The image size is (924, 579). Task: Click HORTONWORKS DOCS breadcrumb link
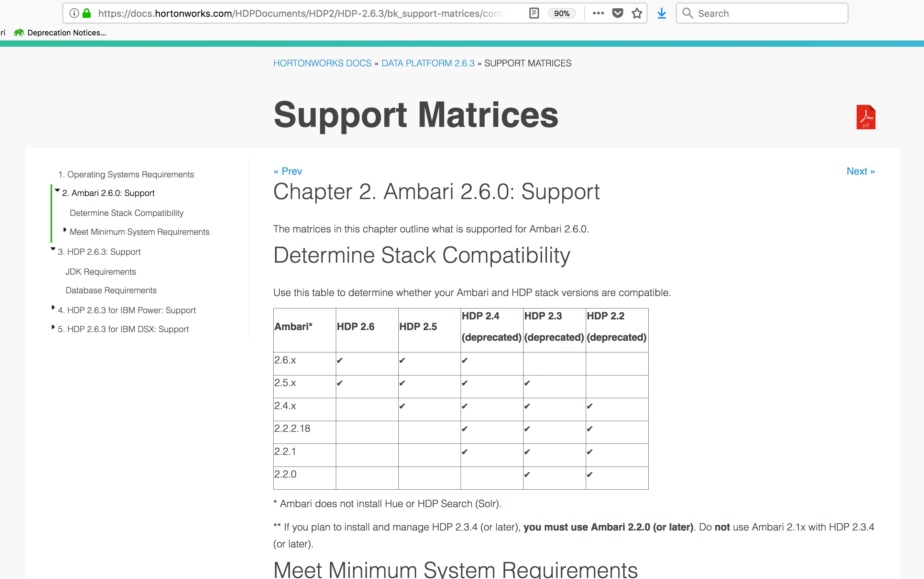322,63
